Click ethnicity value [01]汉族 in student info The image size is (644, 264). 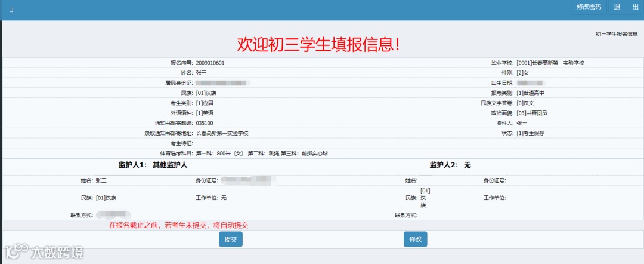(206, 93)
